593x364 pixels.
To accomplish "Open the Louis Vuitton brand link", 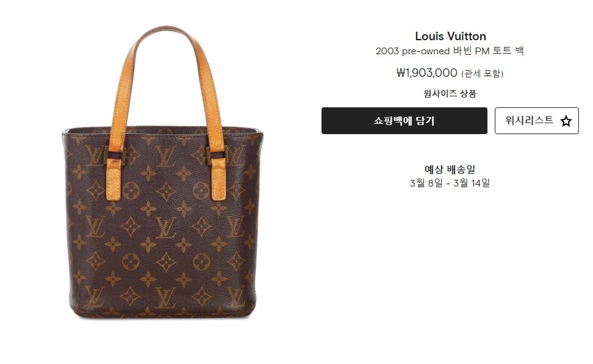I will point(450,37).
